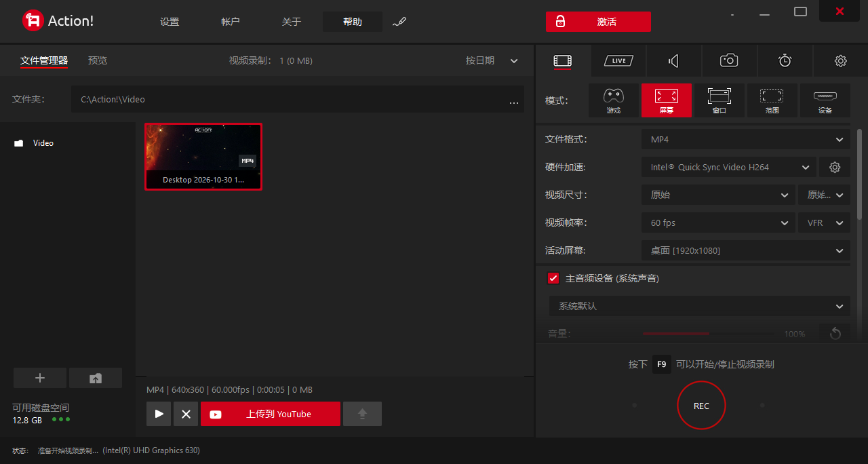Open the 视频尺寸 原始 dropdown
868x464 pixels.
click(719, 195)
